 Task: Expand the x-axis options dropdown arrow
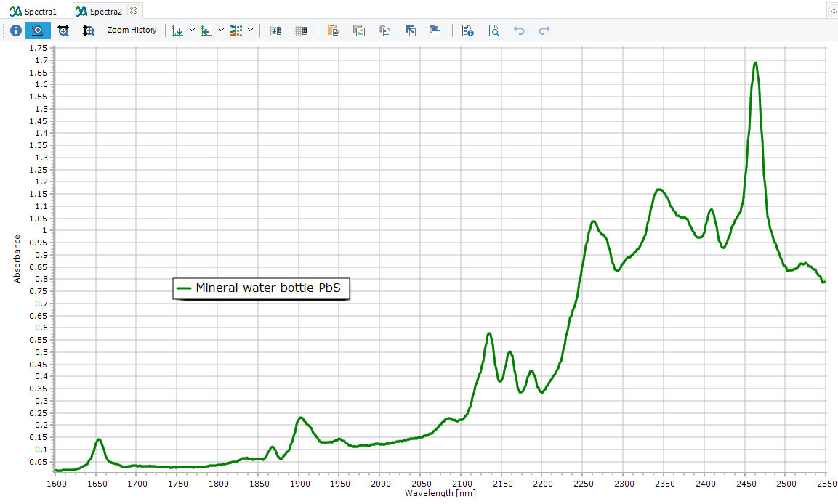pyautogui.click(x=192, y=30)
